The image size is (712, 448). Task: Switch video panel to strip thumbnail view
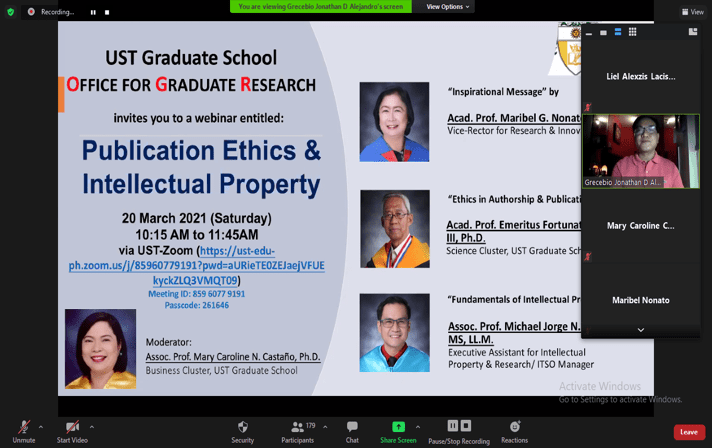coord(618,32)
